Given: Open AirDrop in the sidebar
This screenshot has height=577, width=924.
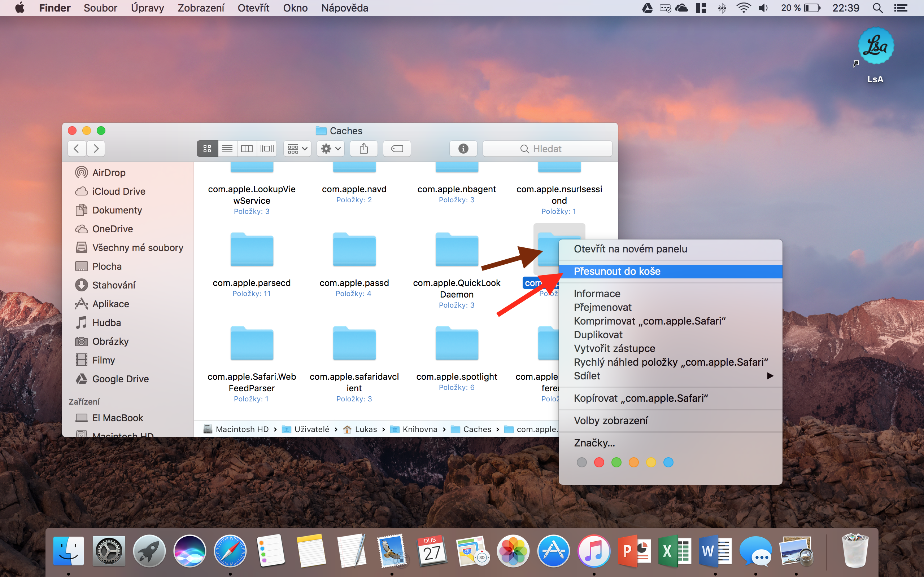Looking at the screenshot, I should coord(108,172).
